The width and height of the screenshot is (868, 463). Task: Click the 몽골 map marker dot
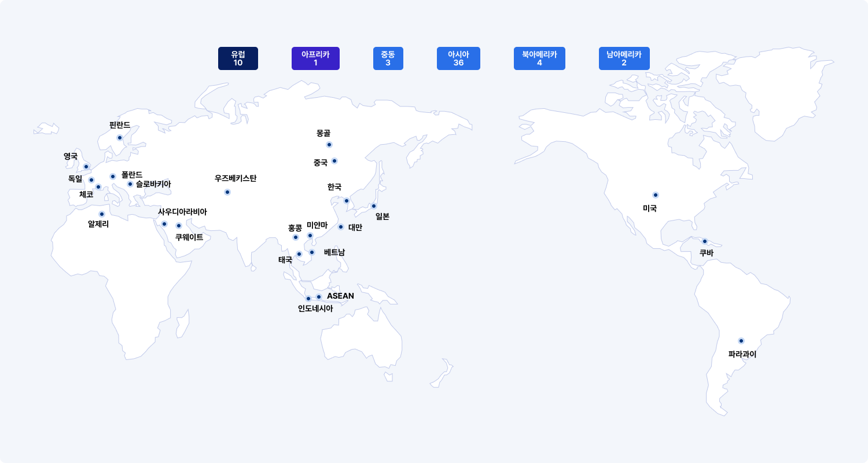pos(329,145)
